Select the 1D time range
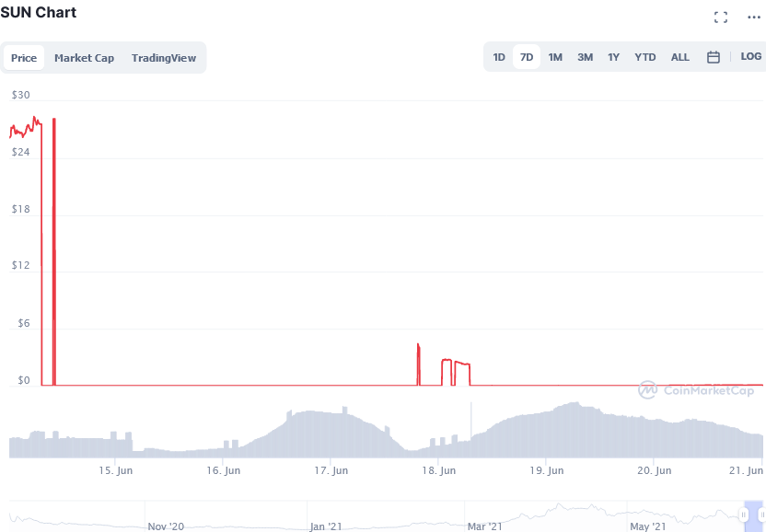Screen dimensions: 766x532 [x=499, y=57]
